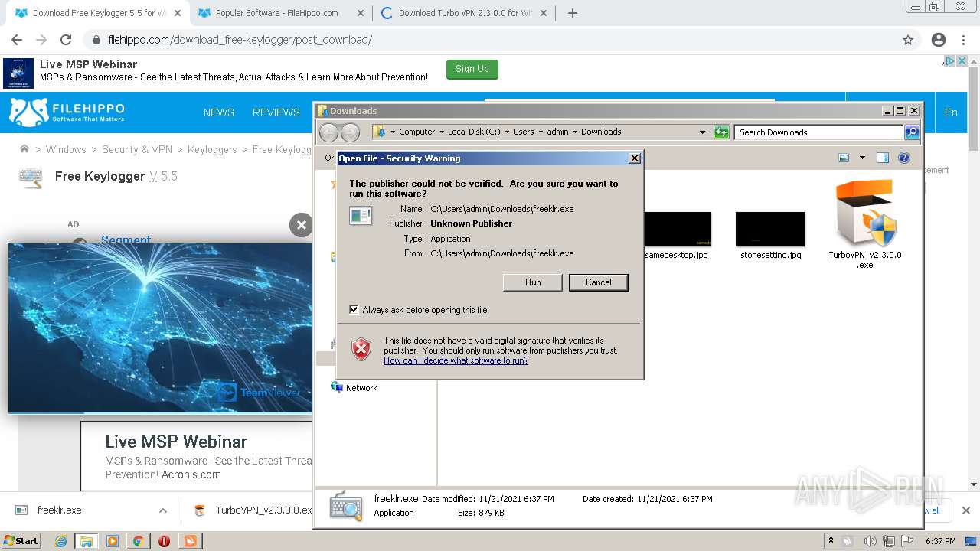Select Network in the navigation pane
This screenshot has width=980, height=551.
pos(361,388)
